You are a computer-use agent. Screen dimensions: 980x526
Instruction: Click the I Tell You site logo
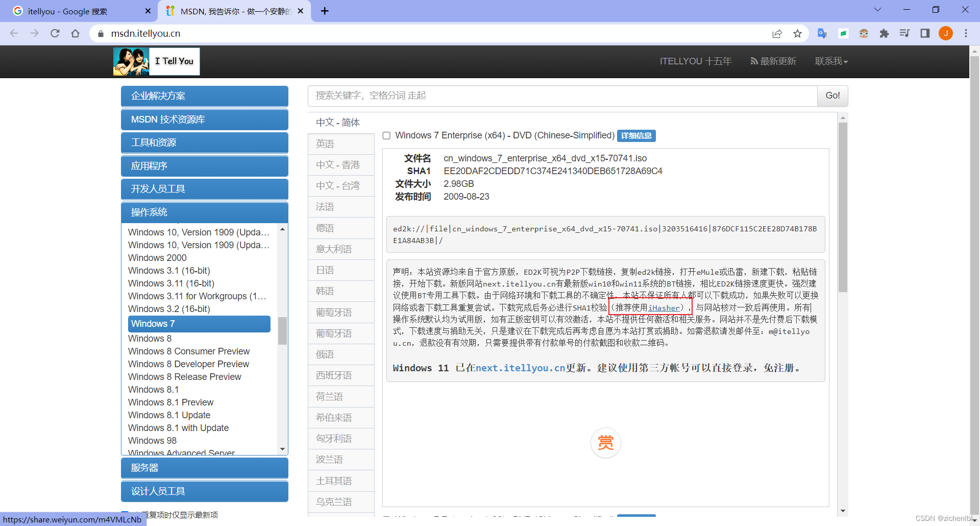point(156,61)
